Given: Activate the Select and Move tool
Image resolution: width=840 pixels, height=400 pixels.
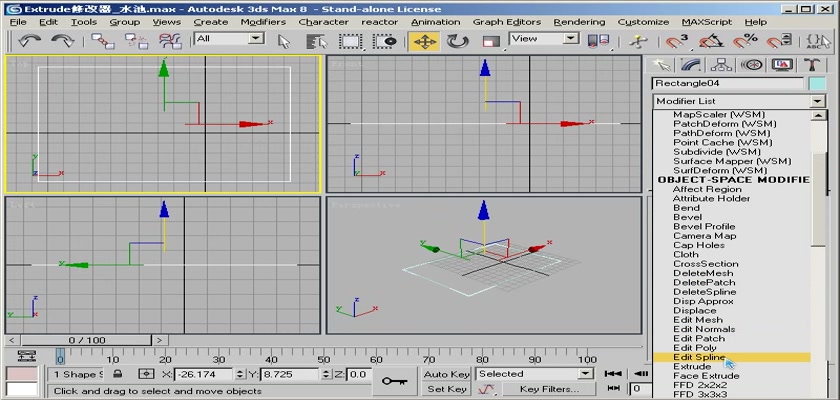Looking at the screenshot, I should (424, 41).
